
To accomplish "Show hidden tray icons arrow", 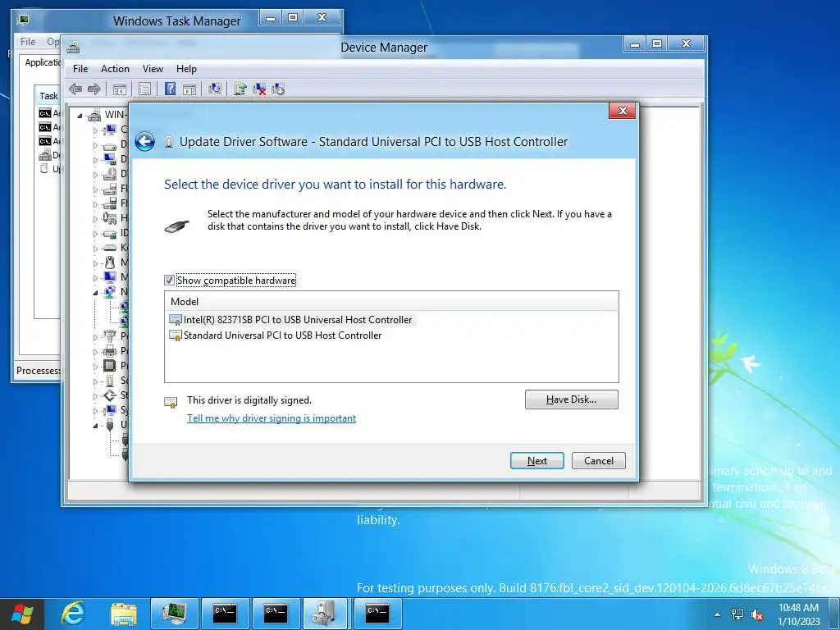I will [x=717, y=614].
